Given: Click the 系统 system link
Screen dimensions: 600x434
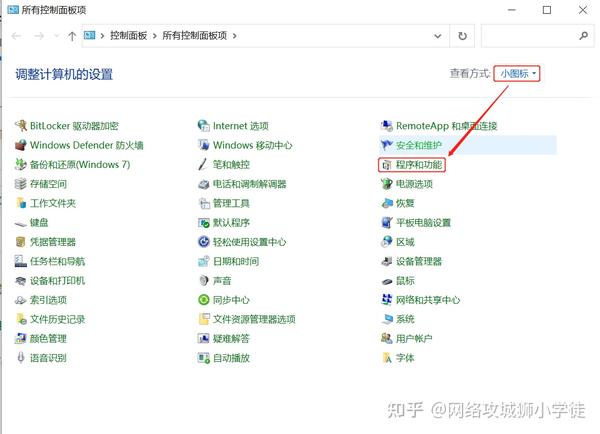Looking at the screenshot, I should (x=405, y=319).
